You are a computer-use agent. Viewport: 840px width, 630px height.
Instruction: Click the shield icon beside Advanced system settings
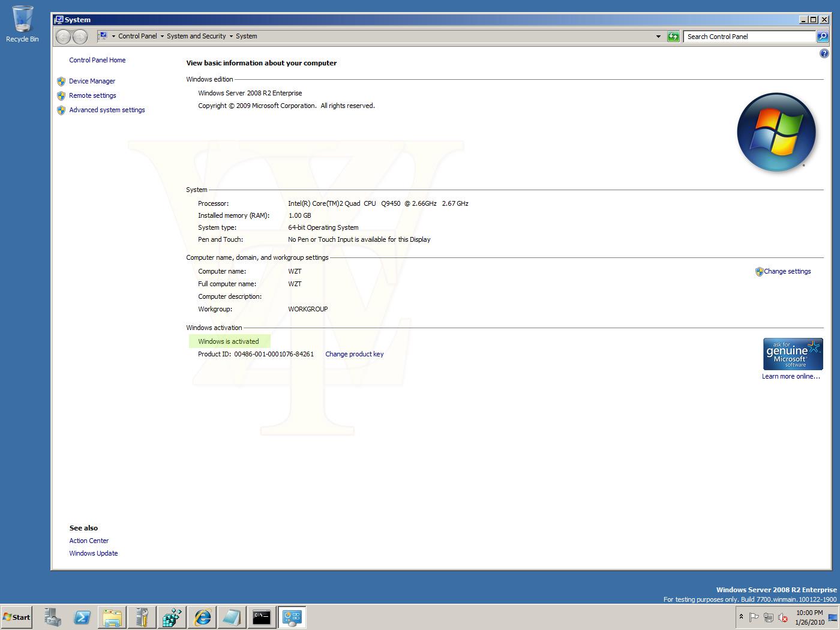point(61,110)
